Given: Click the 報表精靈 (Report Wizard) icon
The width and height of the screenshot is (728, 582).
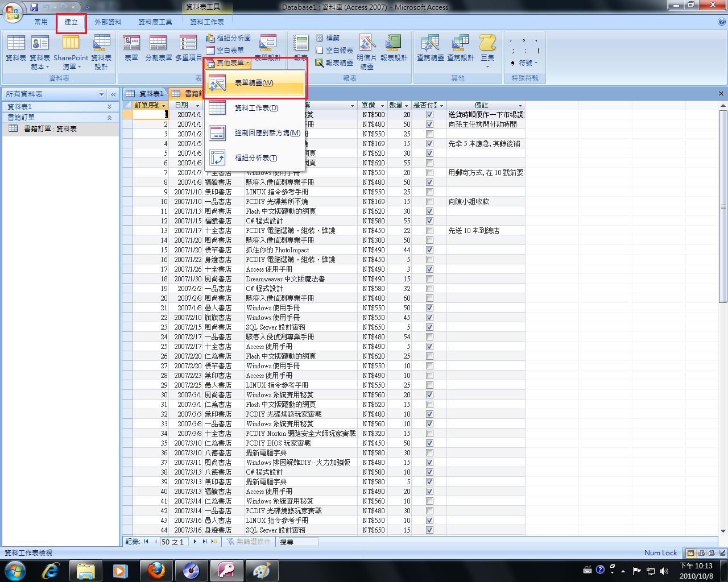Looking at the screenshot, I should [334, 63].
